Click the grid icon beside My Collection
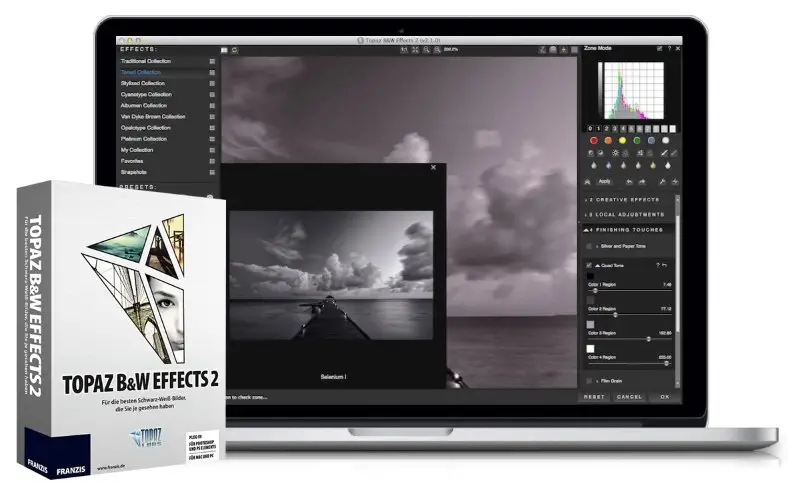This screenshot has width=800, height=490. [x=212, y=150]
